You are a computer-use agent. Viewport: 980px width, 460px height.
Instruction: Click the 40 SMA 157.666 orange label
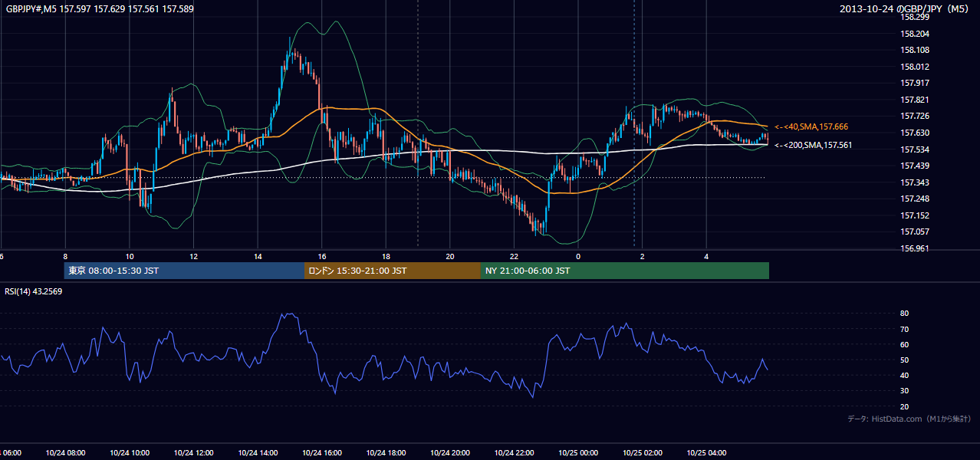[811, 127]
